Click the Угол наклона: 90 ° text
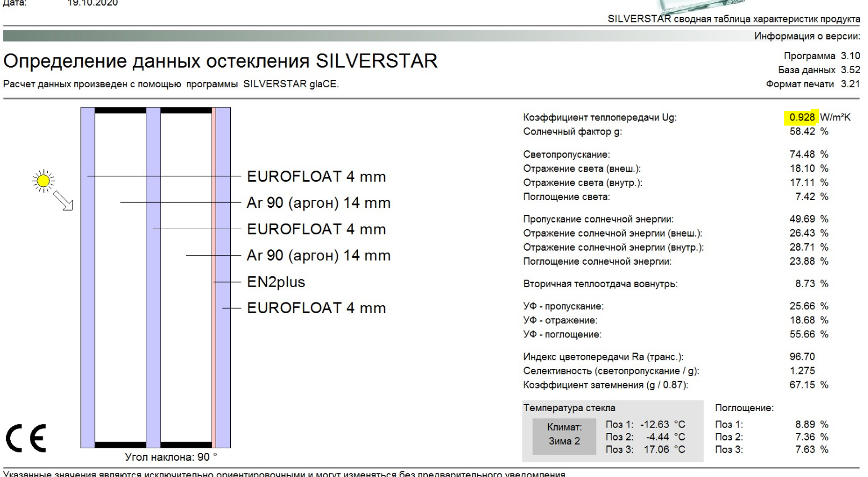The height and width of the screenshot is (477, 868). pos(171,457)
